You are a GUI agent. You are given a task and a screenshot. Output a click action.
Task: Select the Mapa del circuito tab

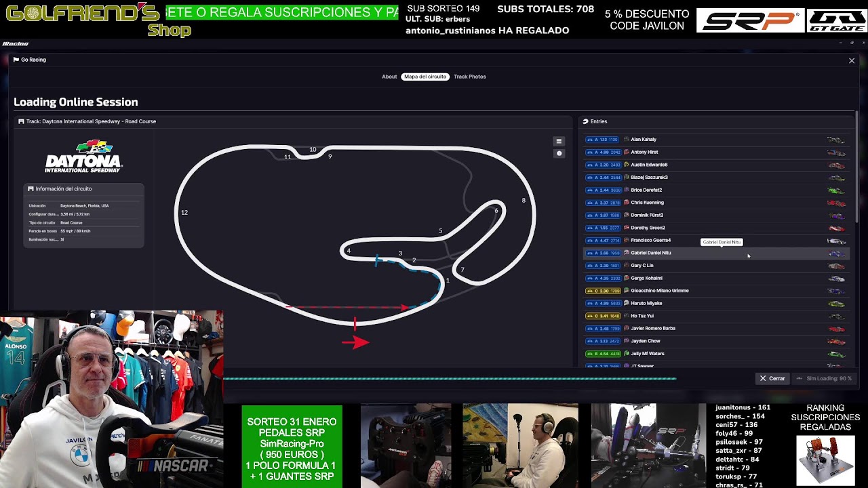click(x=425, y=77)
